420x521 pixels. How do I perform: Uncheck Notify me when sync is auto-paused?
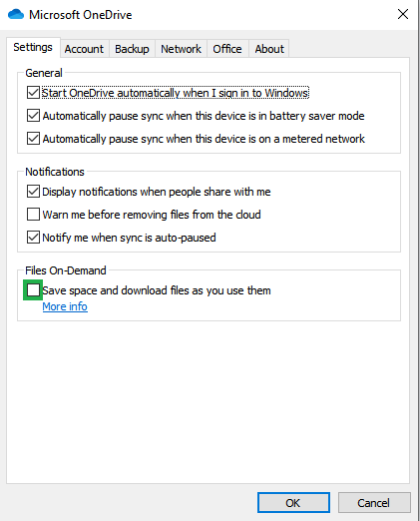click(x=33, y=238)
